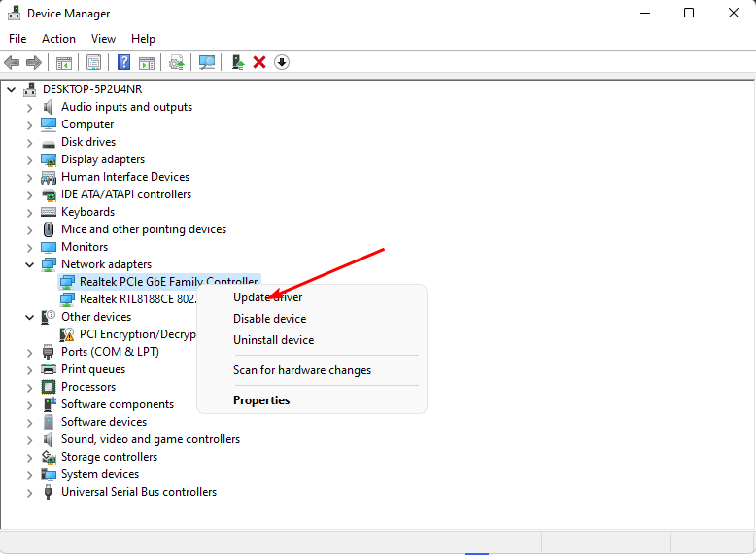
Task: Select the Monitors label
Action: (85, 247)
